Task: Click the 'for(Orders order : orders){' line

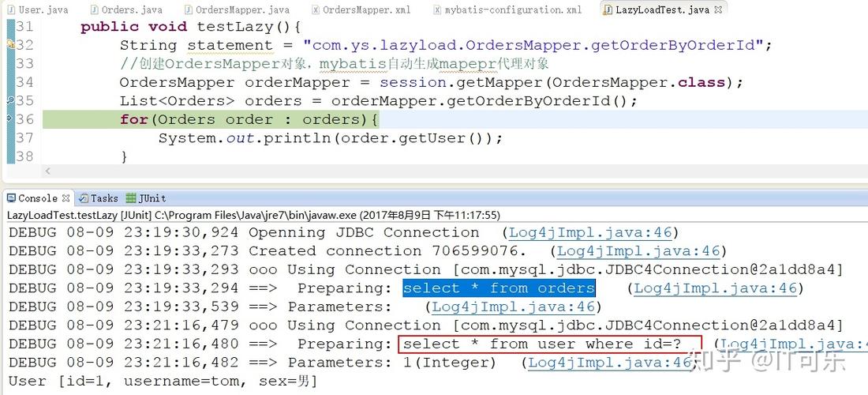Action: tap(249, 119)
